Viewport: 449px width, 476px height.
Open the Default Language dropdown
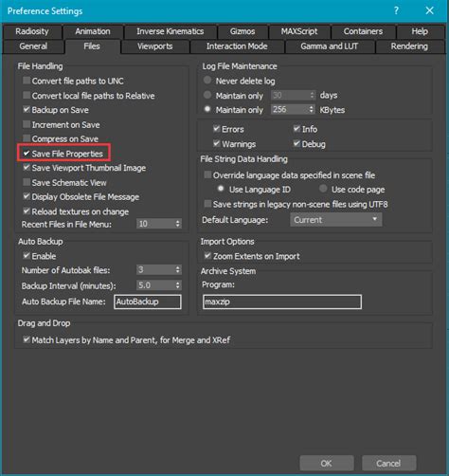click(336, 220)
